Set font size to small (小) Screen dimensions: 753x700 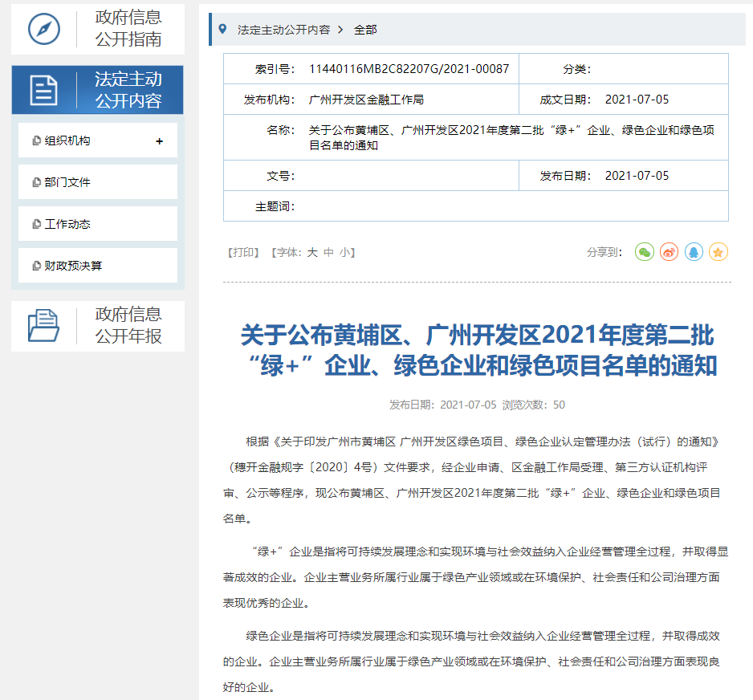[344, 252]
